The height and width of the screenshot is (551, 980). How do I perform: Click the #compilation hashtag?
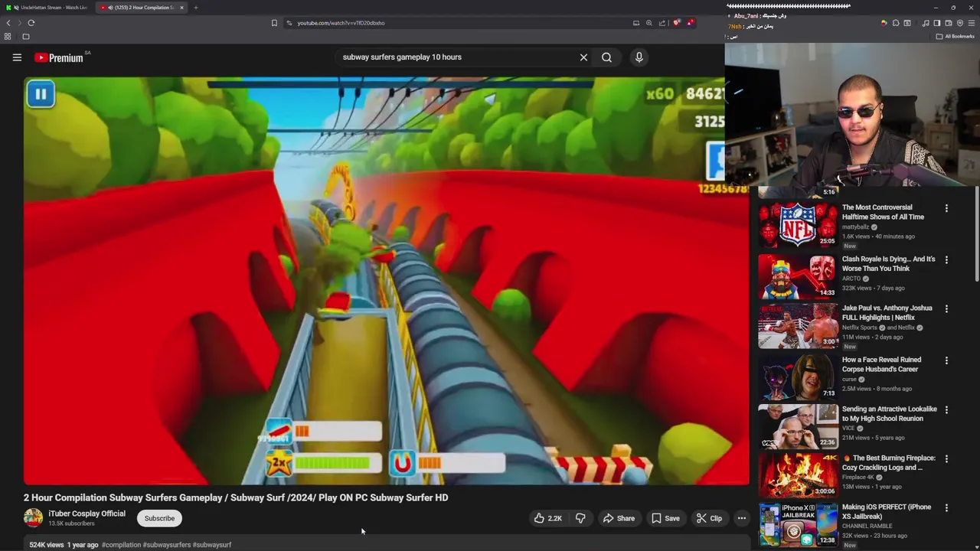pos(121,545)
